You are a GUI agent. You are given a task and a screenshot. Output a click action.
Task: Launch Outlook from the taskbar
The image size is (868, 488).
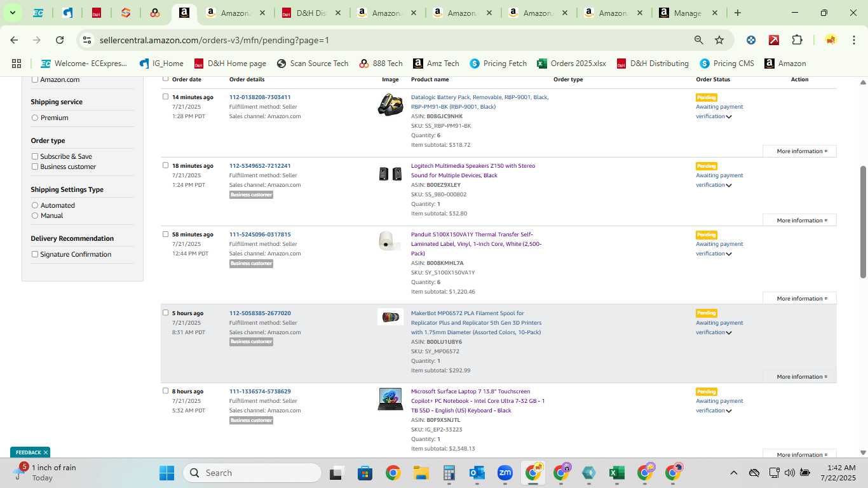pyautogui.click(x=477, y=473)
